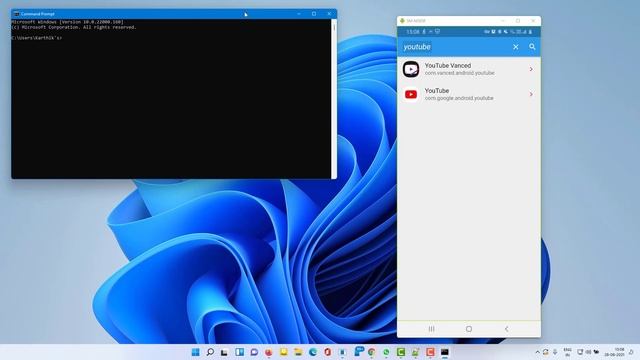Image resolution: width=640 pixels, height=360 pixels.
Task: Open the green C app on taskbar
Action: 401,352
